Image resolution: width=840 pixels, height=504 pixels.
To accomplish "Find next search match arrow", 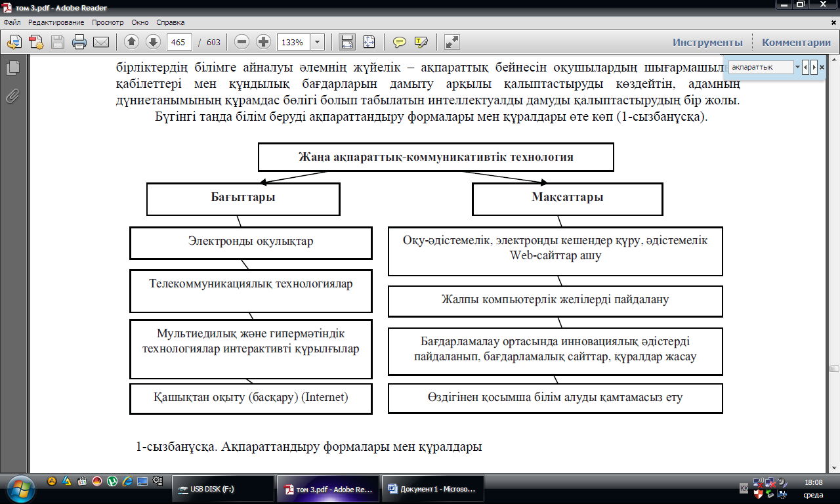I will point(814,67).
